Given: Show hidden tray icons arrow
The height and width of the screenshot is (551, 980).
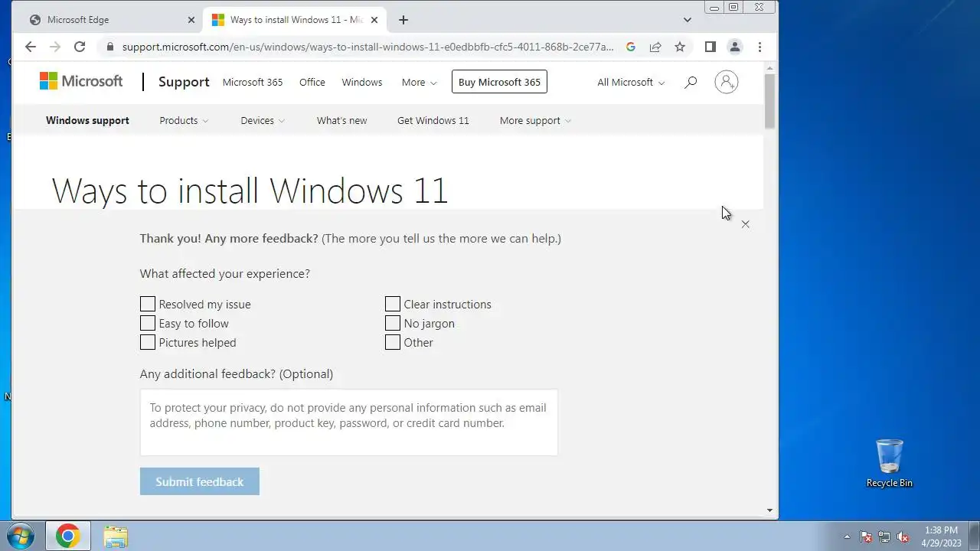Looking at the screenshot, I should pyautogui.click(x=847, y=536).
